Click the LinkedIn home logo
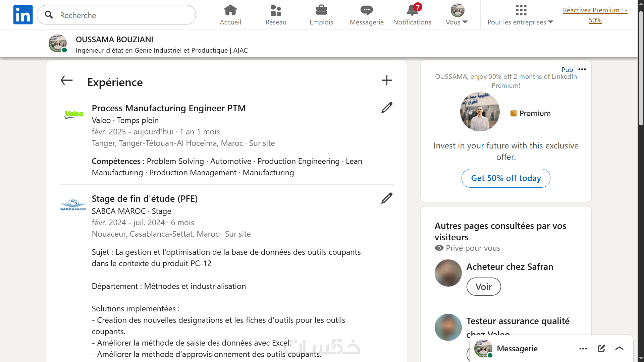 [23, 15]
